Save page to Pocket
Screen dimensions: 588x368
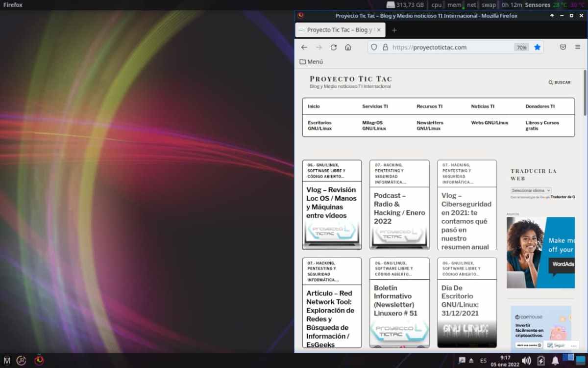[563, 48]
